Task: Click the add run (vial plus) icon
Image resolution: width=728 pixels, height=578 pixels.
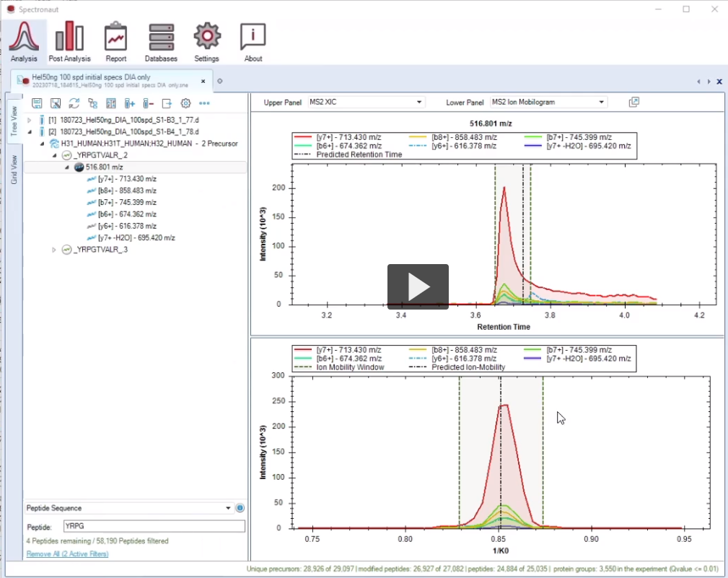Action: [x=130, y=103]
